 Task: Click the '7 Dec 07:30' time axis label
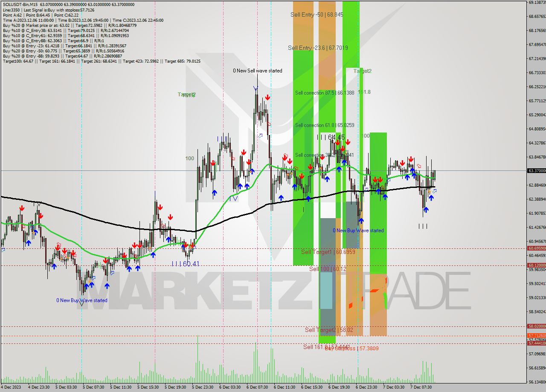(x=421, y=387)
